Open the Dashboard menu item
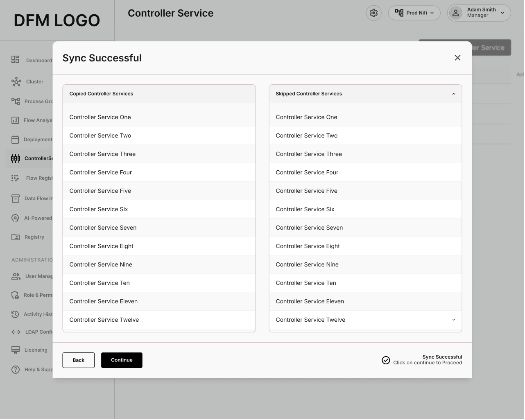This screenshot has height=420, width=525. [39, 61]
